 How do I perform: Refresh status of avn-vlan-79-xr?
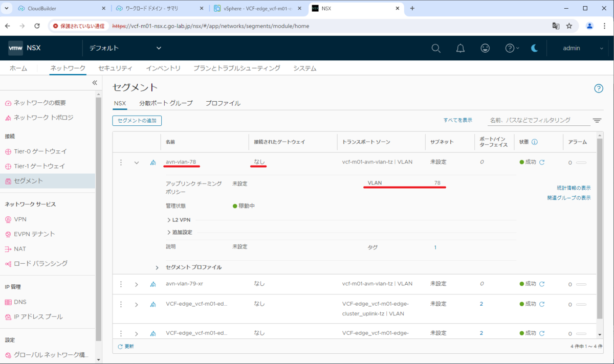pos(542,284)
